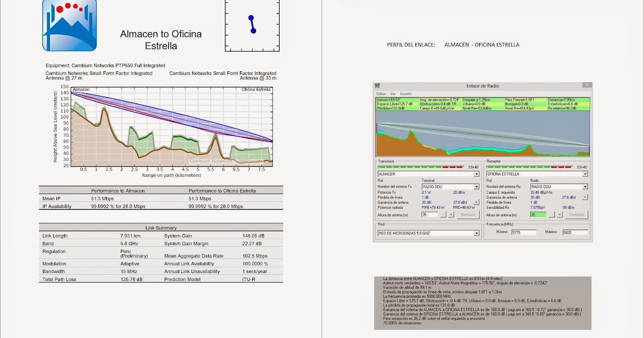Click receiver antenna height green field
644x338 pixels.
coord(538,215)
